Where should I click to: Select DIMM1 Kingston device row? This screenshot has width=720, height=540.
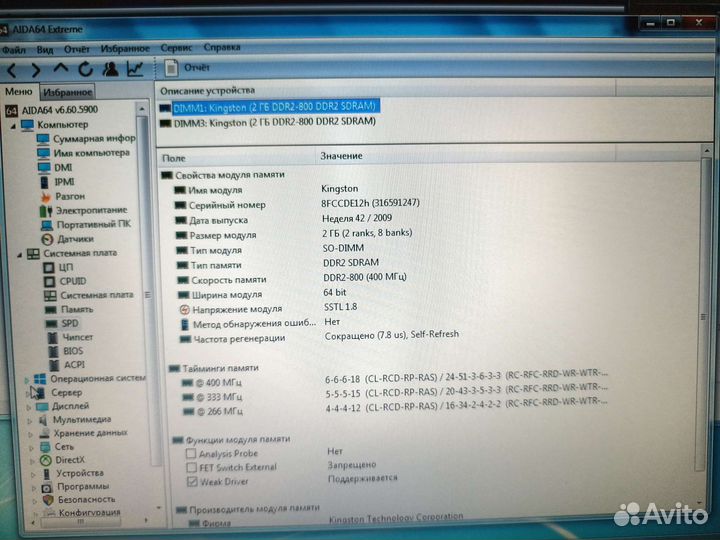pos(270,107)
